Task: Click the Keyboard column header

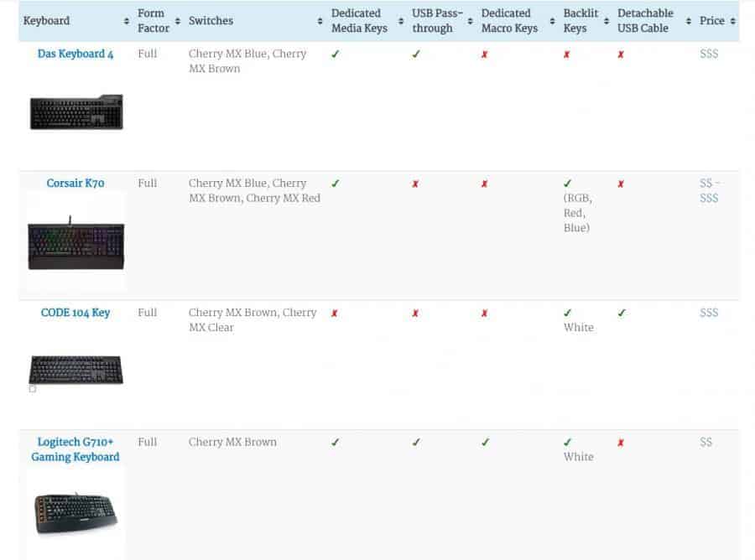Action: pyautogui.click(x=46, y=21)
